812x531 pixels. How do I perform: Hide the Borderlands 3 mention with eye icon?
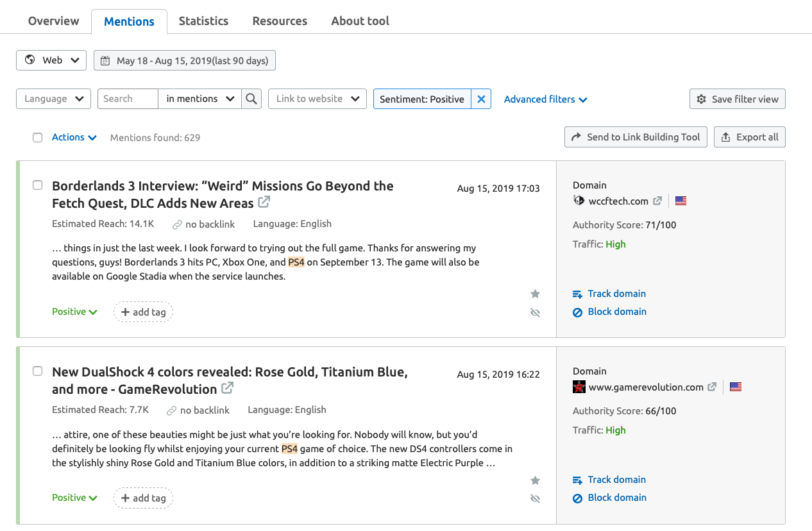[x=535, y=312]
